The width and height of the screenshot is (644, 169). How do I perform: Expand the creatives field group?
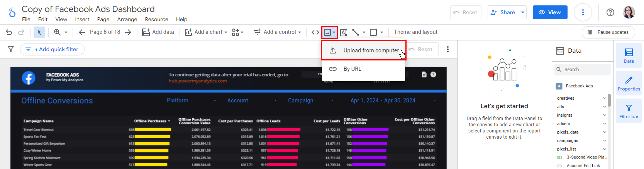click(604, 98)
